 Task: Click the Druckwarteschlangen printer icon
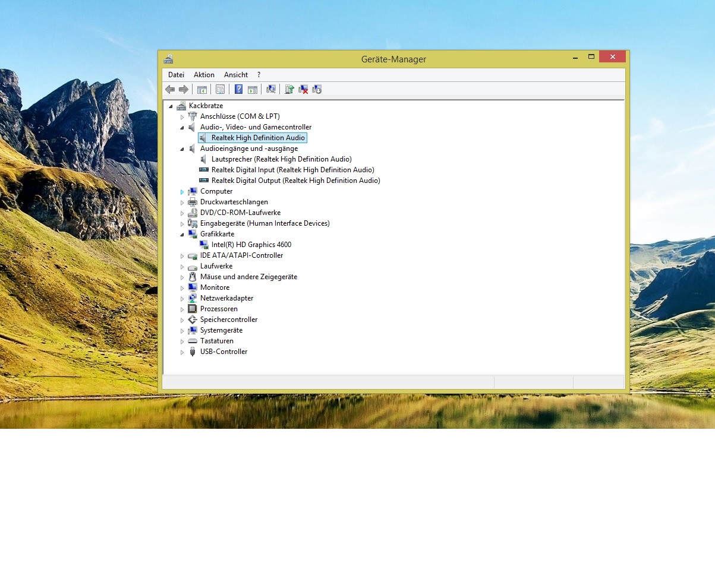(x=193, y=202)
